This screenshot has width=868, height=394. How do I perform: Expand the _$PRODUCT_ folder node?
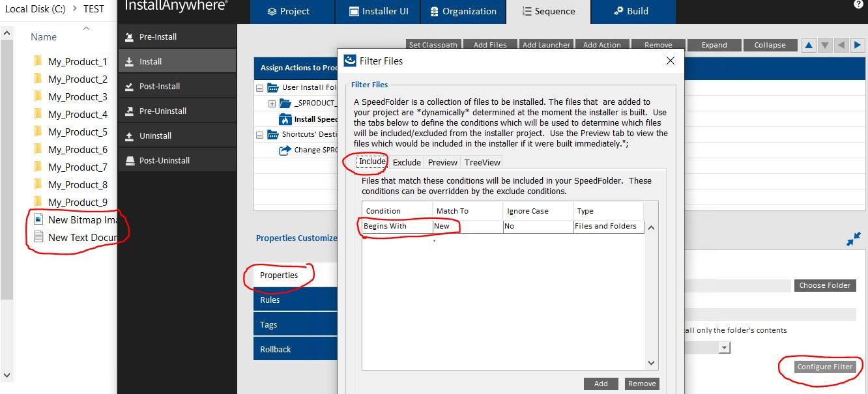click(272, 104)
